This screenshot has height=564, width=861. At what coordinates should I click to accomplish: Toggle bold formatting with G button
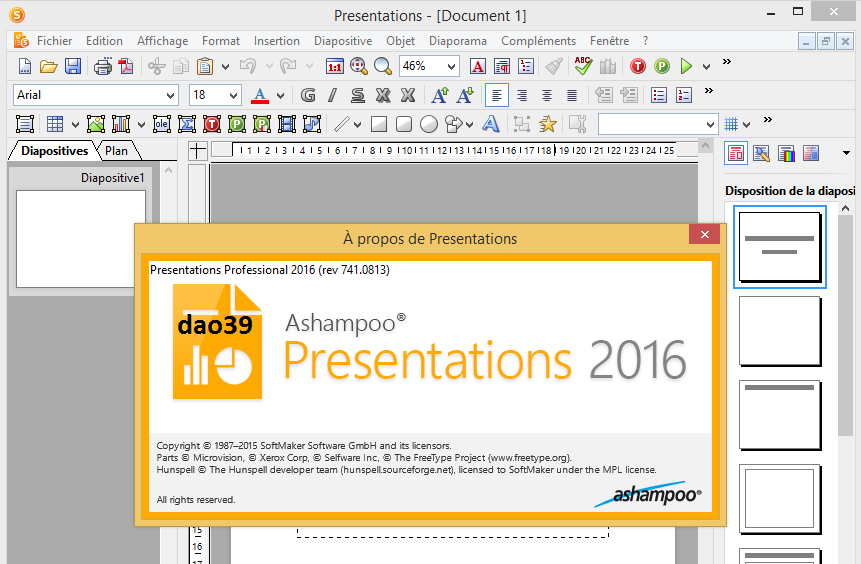point(308,95)
